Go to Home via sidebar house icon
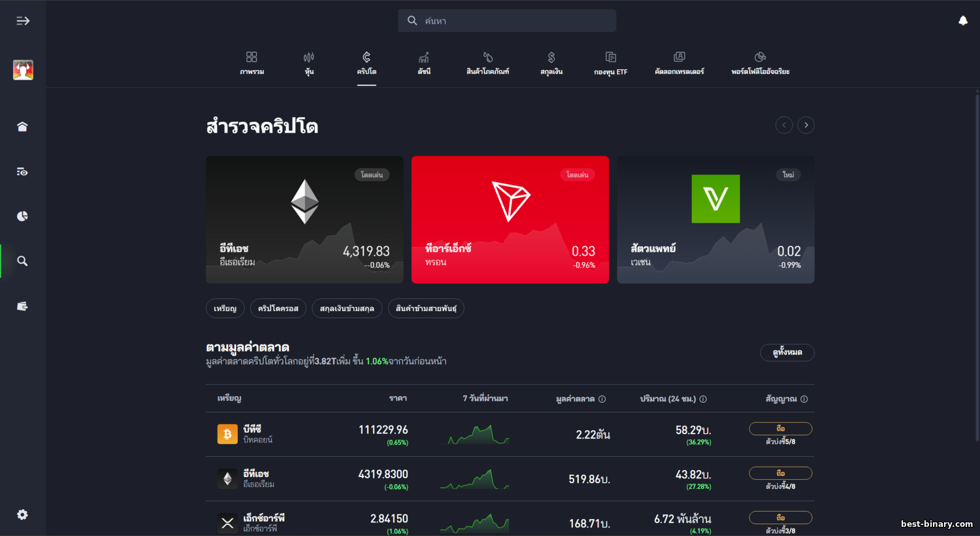 click(x=22, y=127)
